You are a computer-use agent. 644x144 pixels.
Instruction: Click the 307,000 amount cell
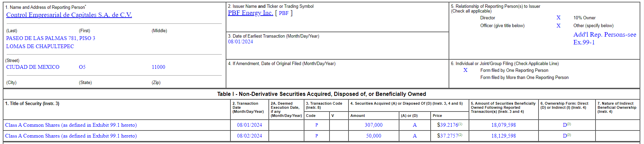[x=374, y=125]
